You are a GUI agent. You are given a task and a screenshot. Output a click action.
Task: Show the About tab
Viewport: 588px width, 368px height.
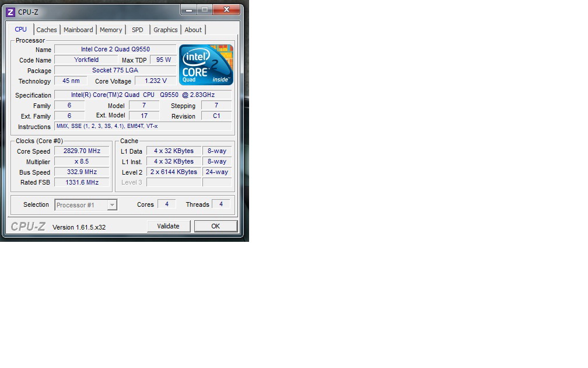pos(193,30)
